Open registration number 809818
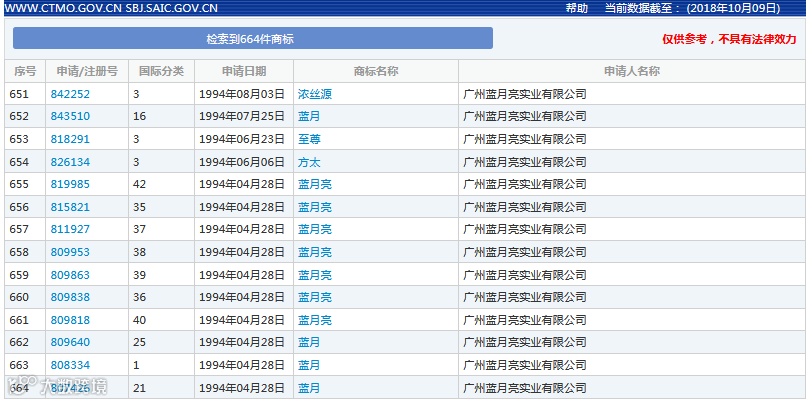This screenshot has width=812, height=402. [70, 320]
